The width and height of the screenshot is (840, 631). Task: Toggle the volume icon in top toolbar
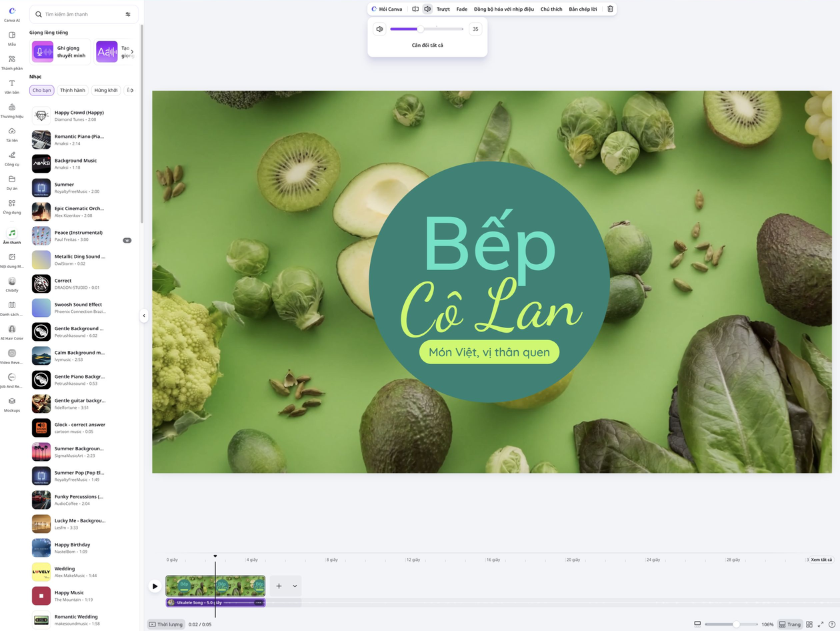pyautogui.click(x=427, y=9)
